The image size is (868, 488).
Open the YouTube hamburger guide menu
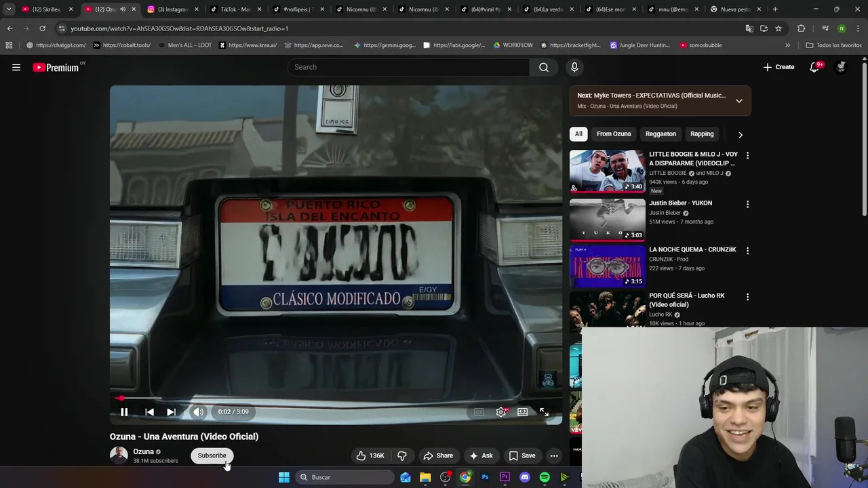(x=16, y=67)
